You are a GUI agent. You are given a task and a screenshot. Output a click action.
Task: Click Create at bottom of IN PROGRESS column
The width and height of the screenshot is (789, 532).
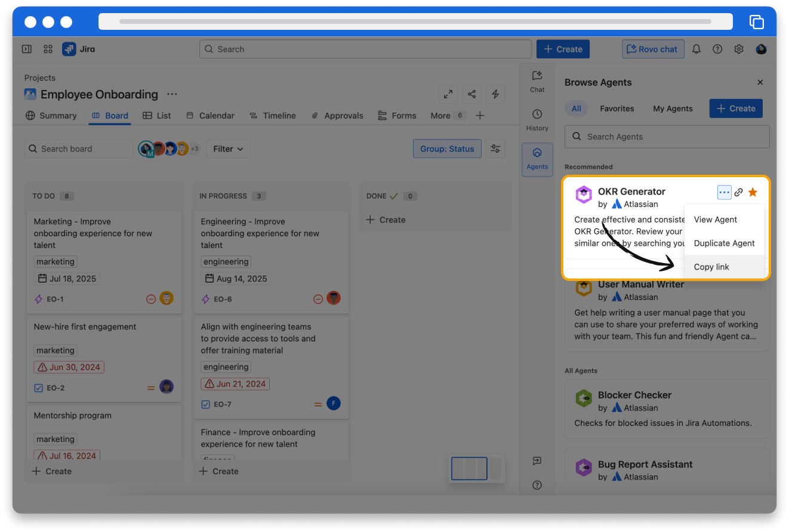[218, 471]
